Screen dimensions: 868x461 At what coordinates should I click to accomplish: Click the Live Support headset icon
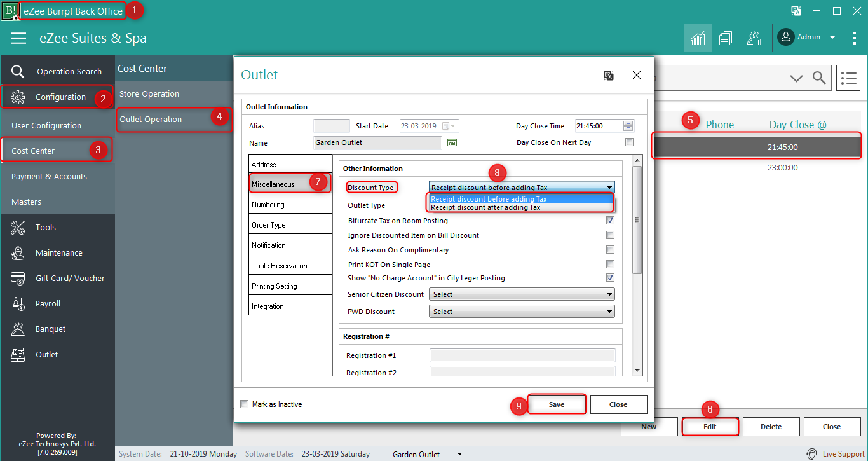811,454
